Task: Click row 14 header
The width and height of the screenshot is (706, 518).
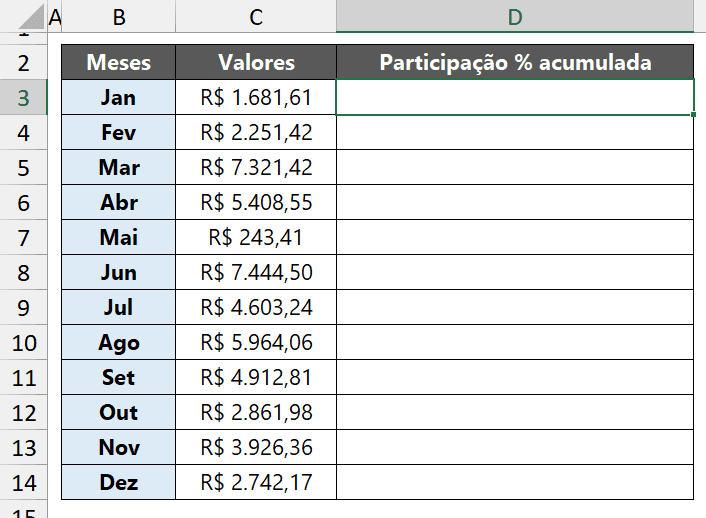Action: [x=23, y=483]
